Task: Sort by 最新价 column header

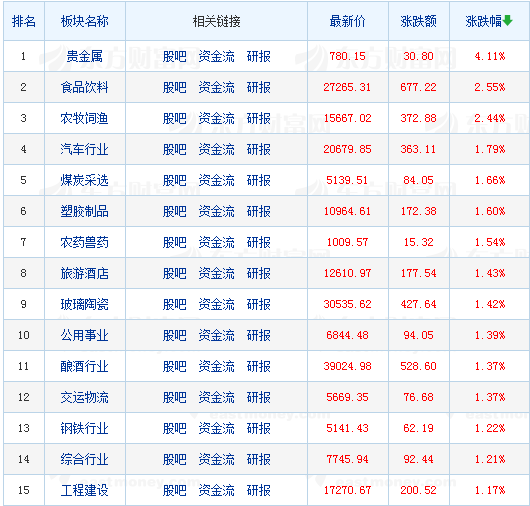Action: pos(347,21)
